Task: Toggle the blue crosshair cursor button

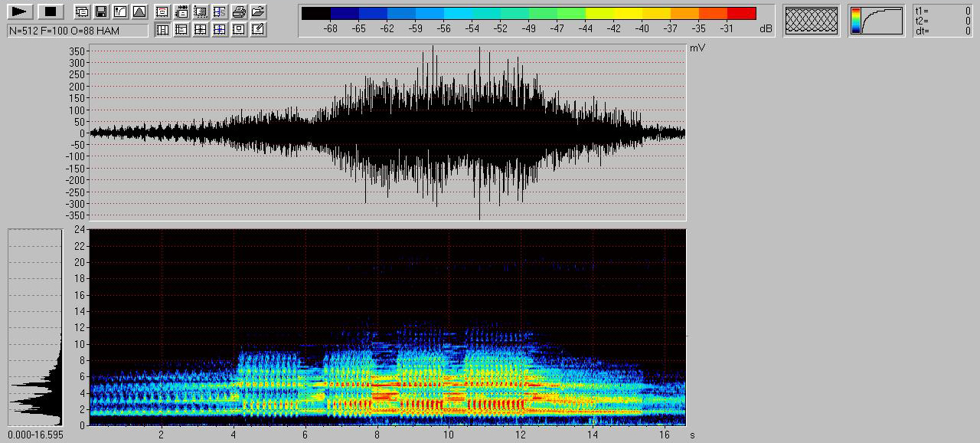Action: coord(220,30)
